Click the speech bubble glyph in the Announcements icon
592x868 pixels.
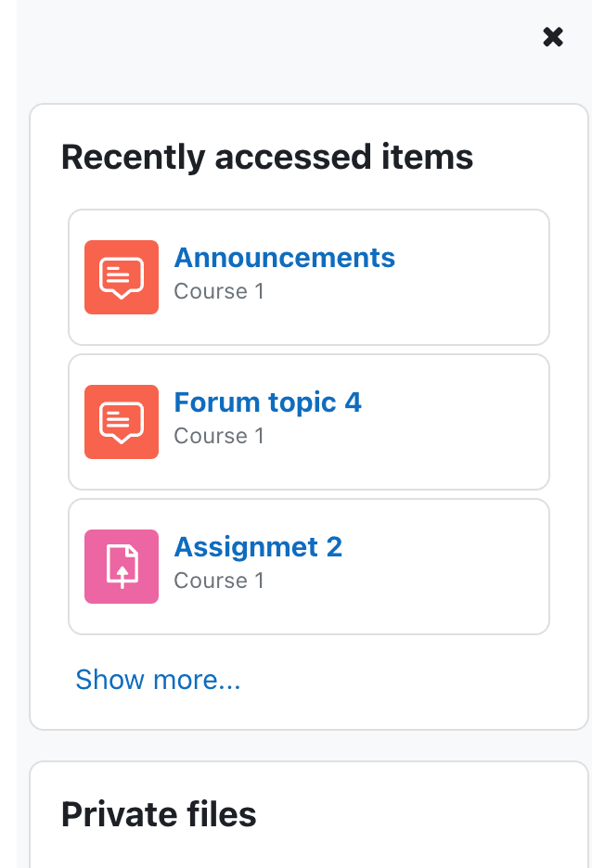122,278
